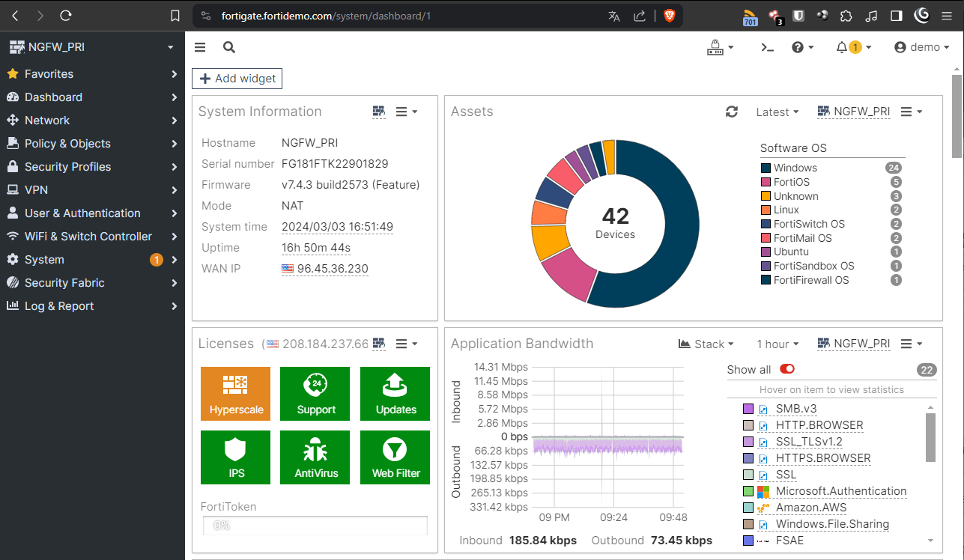
Task: Click the browser reload icon
Action: pyautogui.click(x=66, y=16)
